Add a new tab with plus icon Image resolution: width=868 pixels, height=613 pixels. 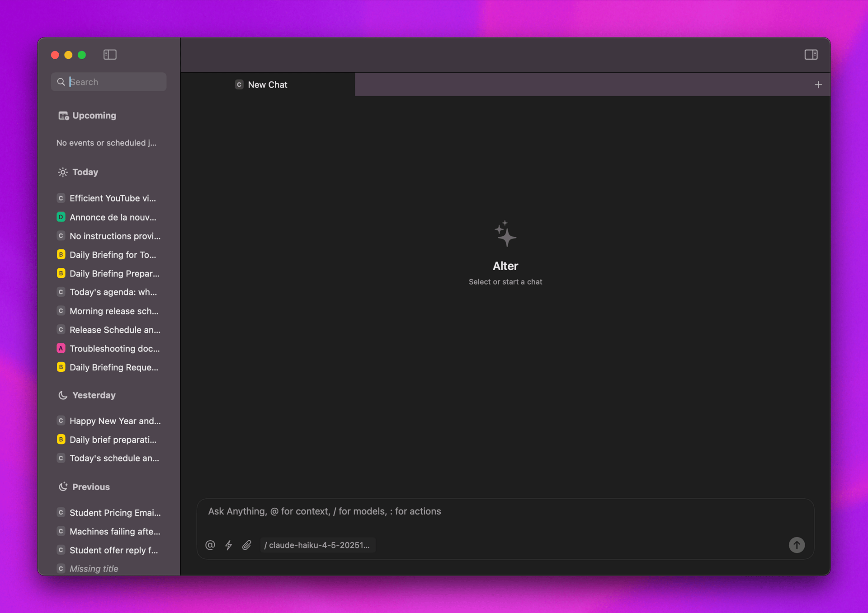point(818,84)
